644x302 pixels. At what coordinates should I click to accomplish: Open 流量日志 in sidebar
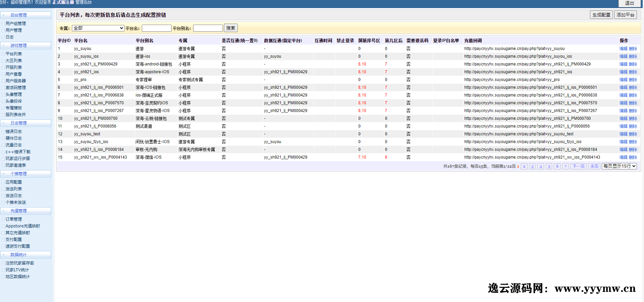[x=14, y=145]
